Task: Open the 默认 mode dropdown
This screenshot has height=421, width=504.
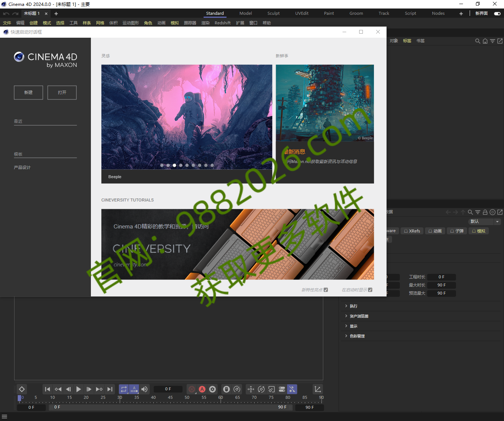Action: point(484,221)
